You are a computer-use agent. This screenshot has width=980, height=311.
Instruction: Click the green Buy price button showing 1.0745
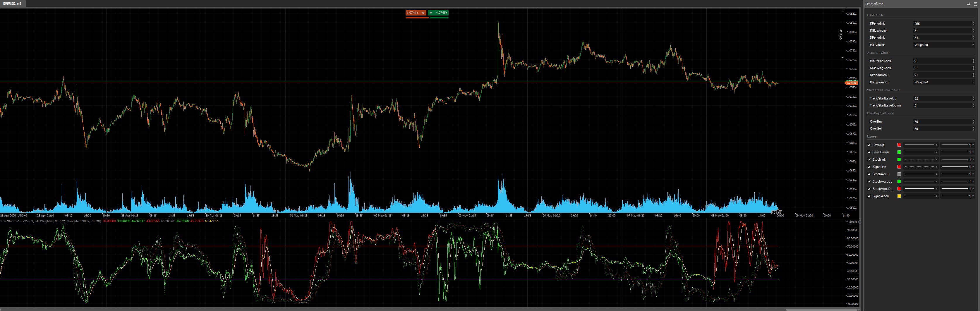(441, 13)
